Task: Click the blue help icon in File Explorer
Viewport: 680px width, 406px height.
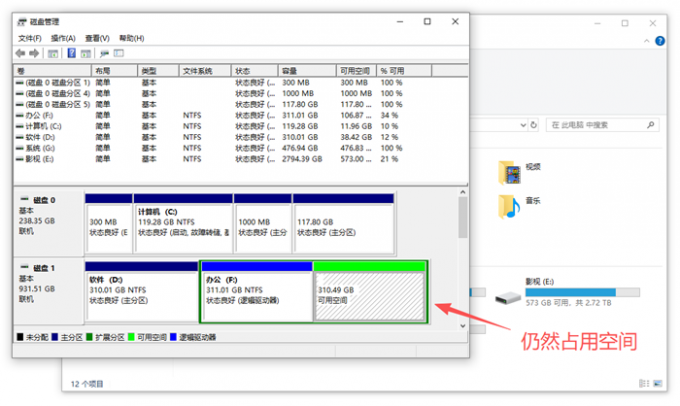Action: tap(660, 41)
